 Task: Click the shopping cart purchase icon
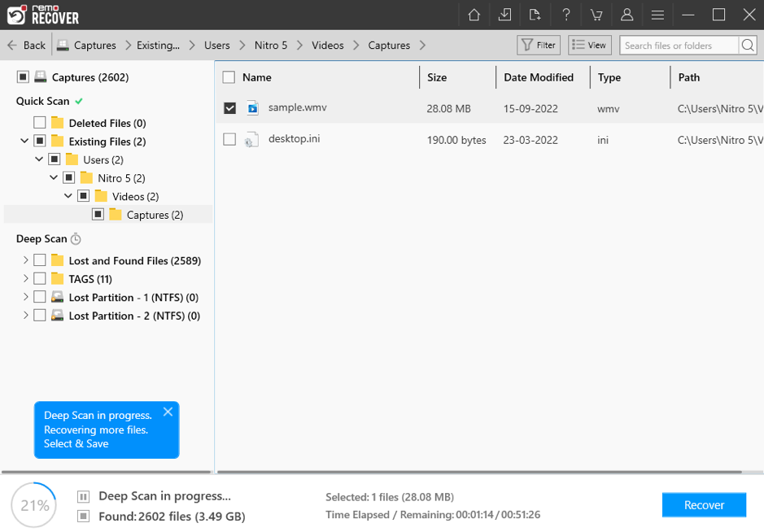(596, 15)
